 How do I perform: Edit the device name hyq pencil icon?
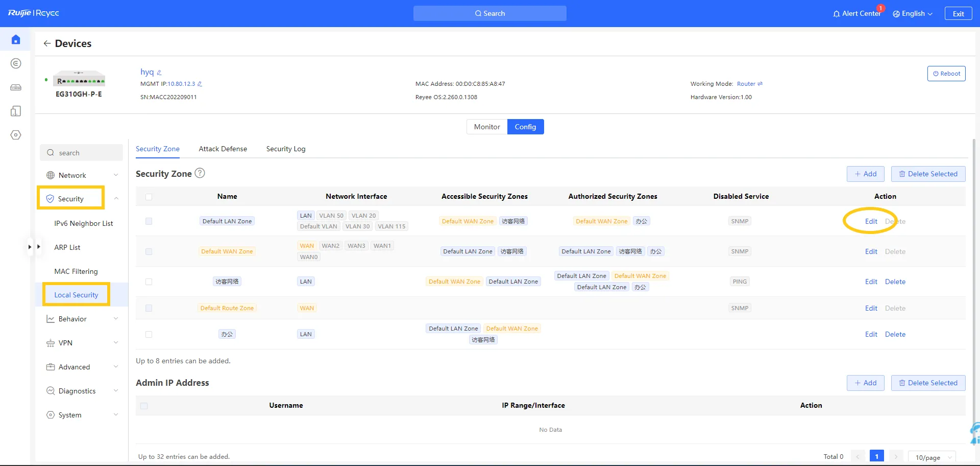(159, 73)
